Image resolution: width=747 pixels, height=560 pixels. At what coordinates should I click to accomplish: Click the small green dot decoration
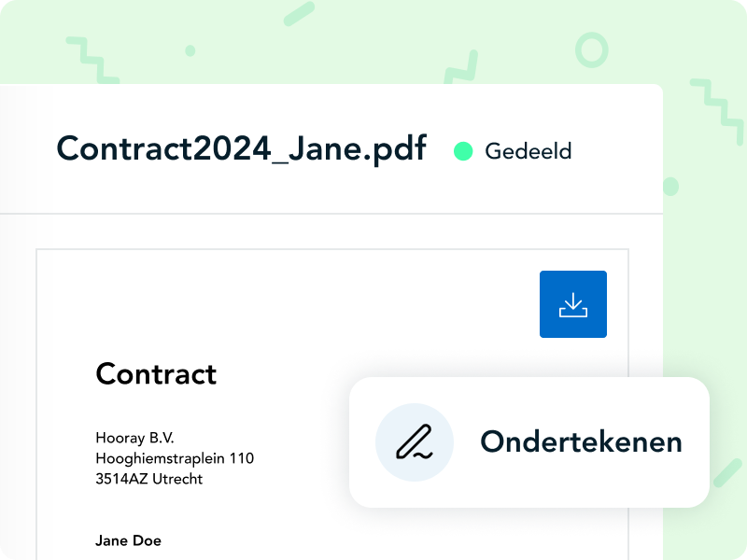(x=190, y=50)
